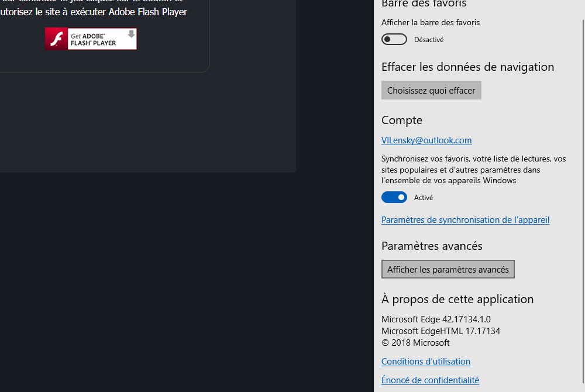The image size is (585, 392).
Task: Click the red Flash logo icon
Action: point(56,39)
